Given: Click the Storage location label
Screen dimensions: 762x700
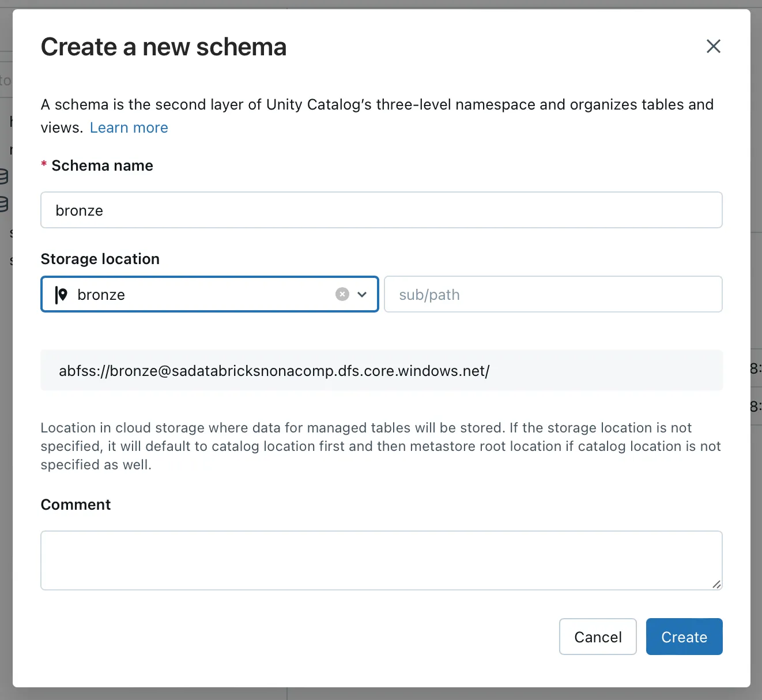Looking at the screenshot, I should click(100, 259).
